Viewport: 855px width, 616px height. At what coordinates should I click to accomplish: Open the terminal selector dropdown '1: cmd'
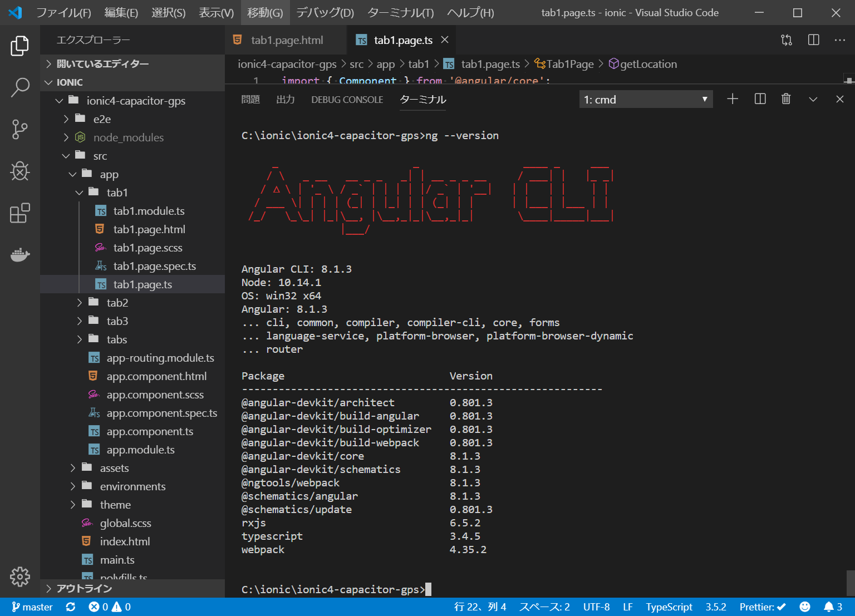click(x=646, y=100)
